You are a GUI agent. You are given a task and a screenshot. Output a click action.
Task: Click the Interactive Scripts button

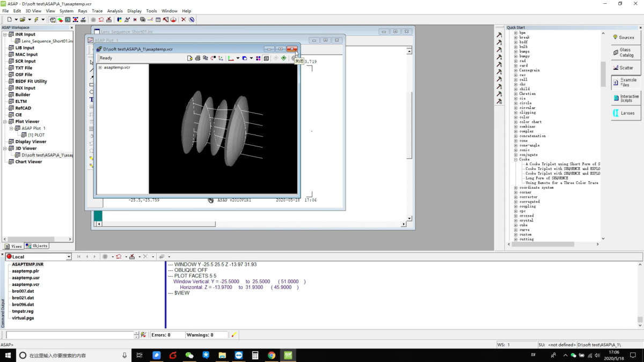tap(625, 98)
